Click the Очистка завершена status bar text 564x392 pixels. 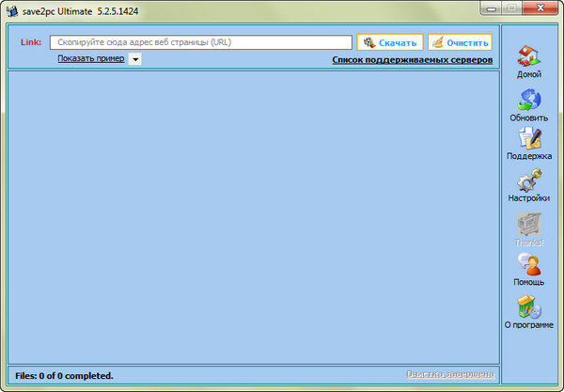pos(449,375)
